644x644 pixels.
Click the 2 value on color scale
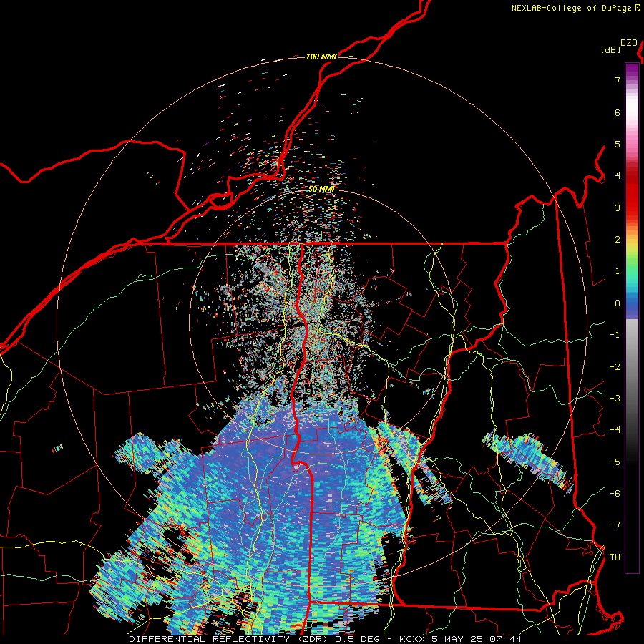618,240
